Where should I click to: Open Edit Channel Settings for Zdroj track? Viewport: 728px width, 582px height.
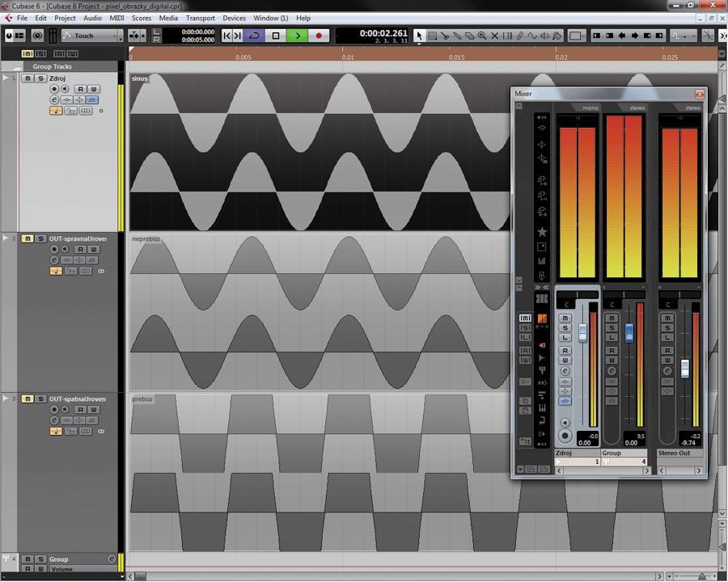click(54, 99)
